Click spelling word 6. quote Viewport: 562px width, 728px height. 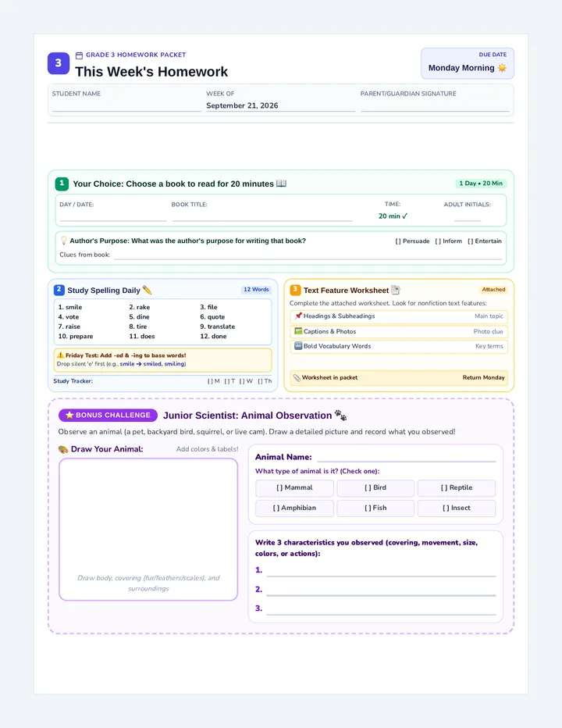pyautogui.click(x=212, y=316)
